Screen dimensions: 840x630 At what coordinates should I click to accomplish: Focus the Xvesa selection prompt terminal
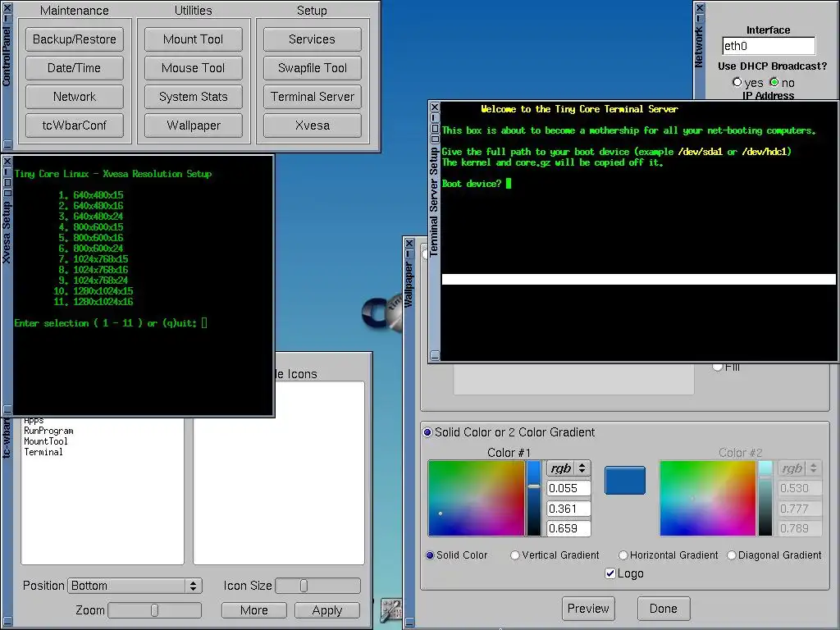(143, 285)
